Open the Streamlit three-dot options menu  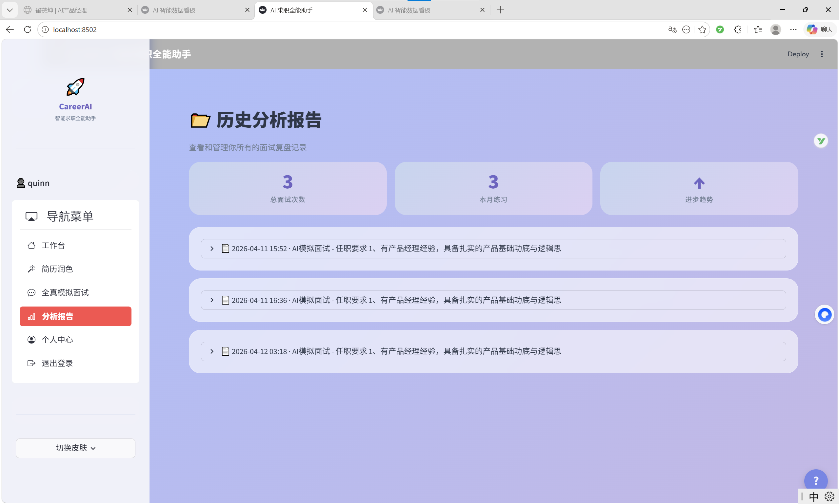click(x=822, y=54)
